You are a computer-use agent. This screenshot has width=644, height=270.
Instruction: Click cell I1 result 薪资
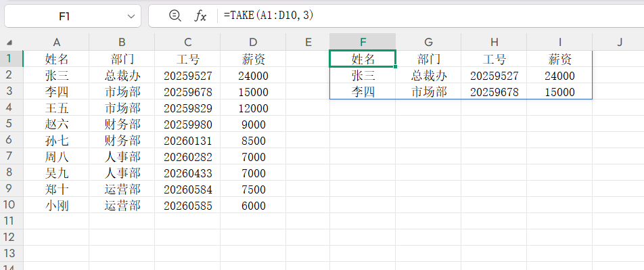click(560, 59)
